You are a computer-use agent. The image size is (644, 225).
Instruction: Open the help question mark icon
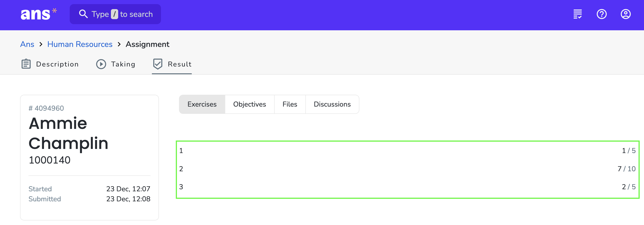(601, 14)
